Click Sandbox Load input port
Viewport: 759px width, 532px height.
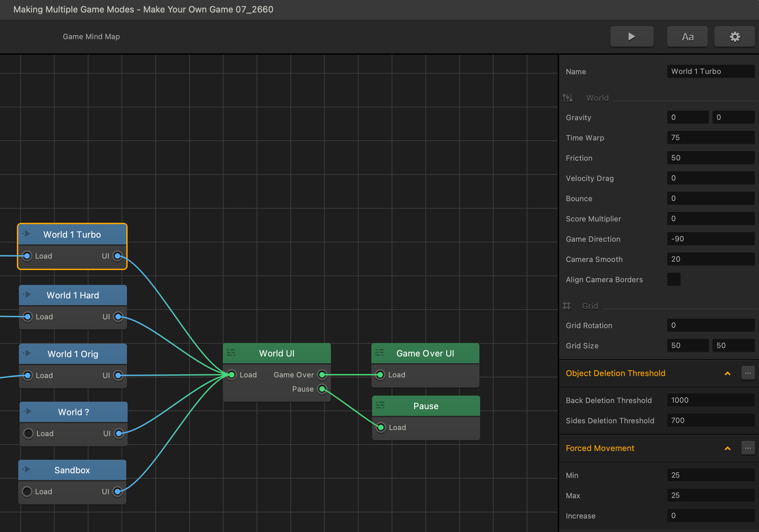pos(27,491)
